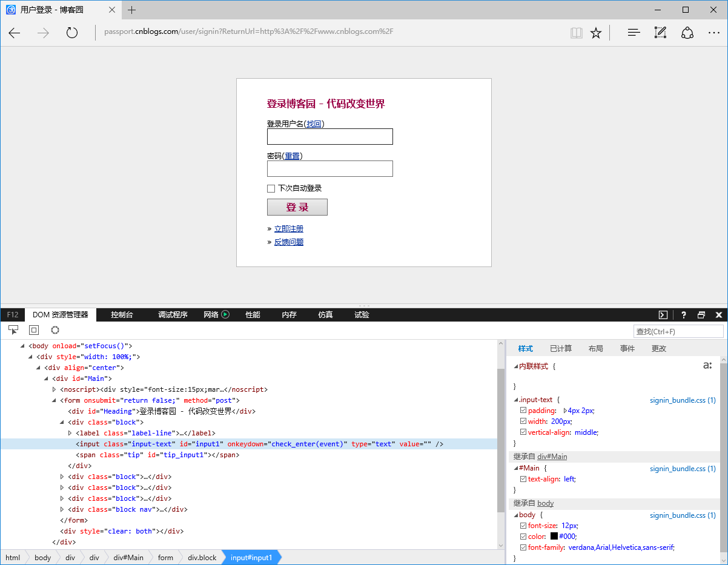The image size is (728, 565).
Task: Tick the 下次自动登录 checkbox
Action: click(x=271, y=188)
